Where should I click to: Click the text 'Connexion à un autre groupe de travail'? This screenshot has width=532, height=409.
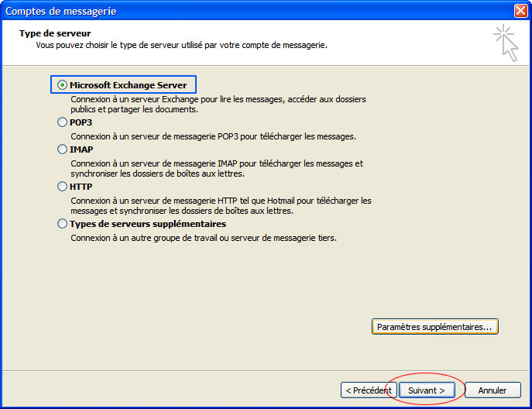click(x=144, y=238)
